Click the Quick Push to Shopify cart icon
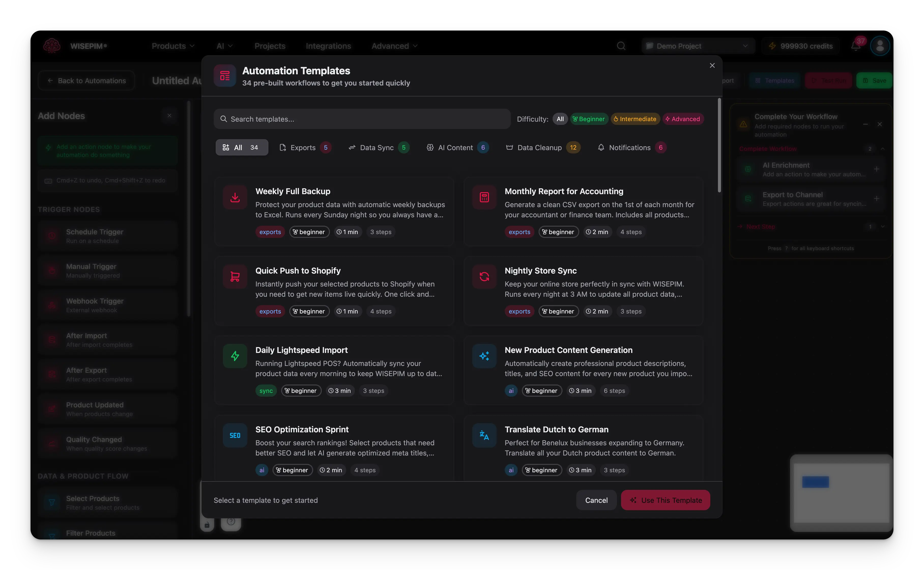 235,277
